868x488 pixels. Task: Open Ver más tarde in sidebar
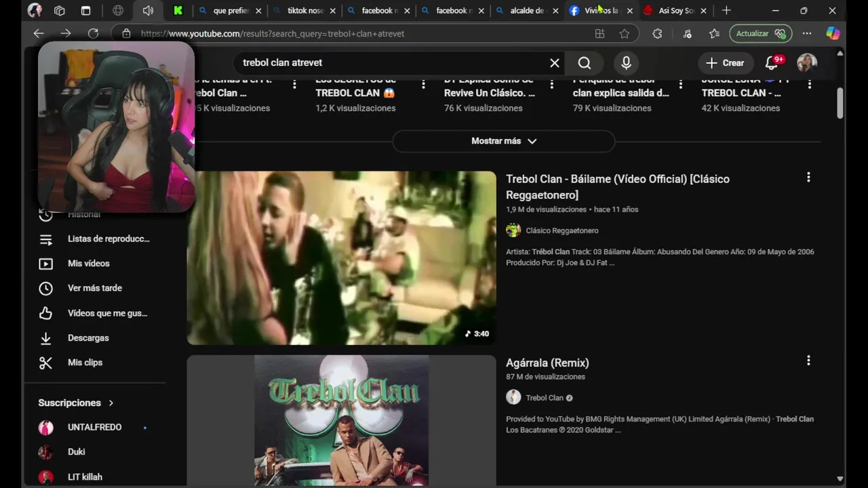point(95,289)
